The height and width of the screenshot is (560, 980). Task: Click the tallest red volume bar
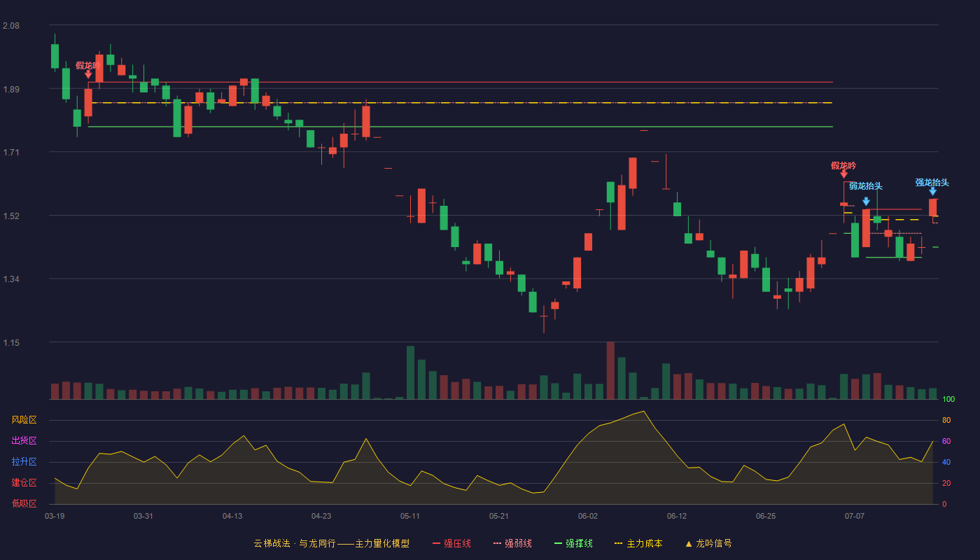(x=610, y=370)
